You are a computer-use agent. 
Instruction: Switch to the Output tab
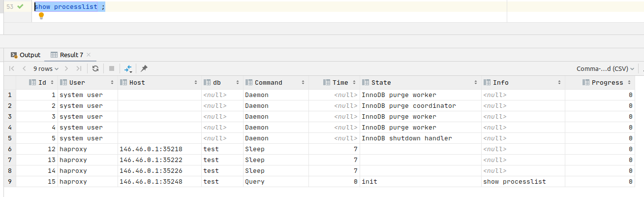pyautogui.click(x=26, y=55)
